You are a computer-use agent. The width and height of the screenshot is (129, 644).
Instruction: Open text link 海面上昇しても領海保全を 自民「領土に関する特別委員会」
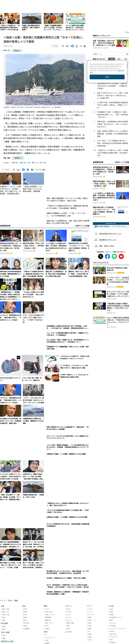click(x=68, y=222)
